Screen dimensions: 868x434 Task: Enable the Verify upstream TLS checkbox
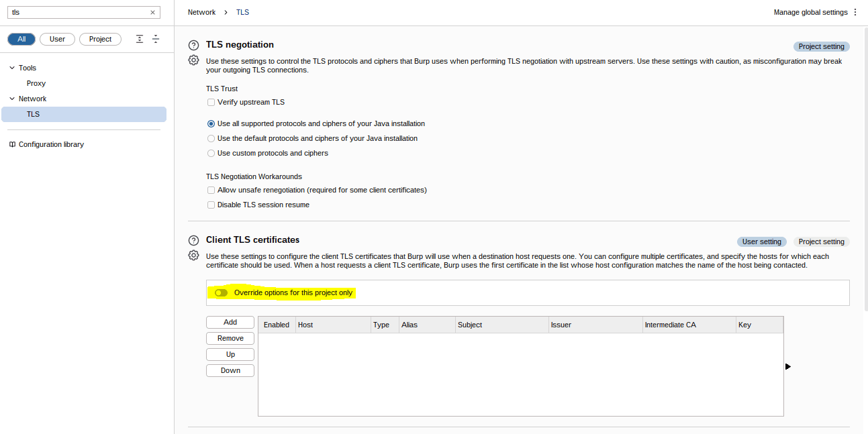pos(211,102)
